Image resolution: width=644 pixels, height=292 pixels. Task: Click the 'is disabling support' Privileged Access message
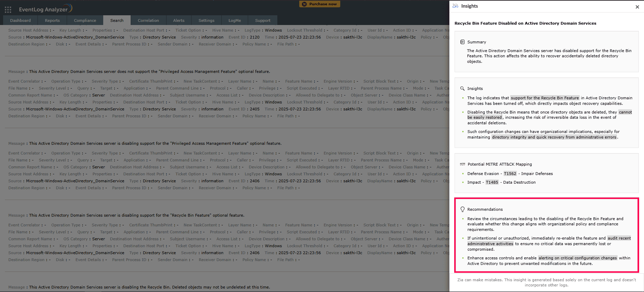(155, 143)
